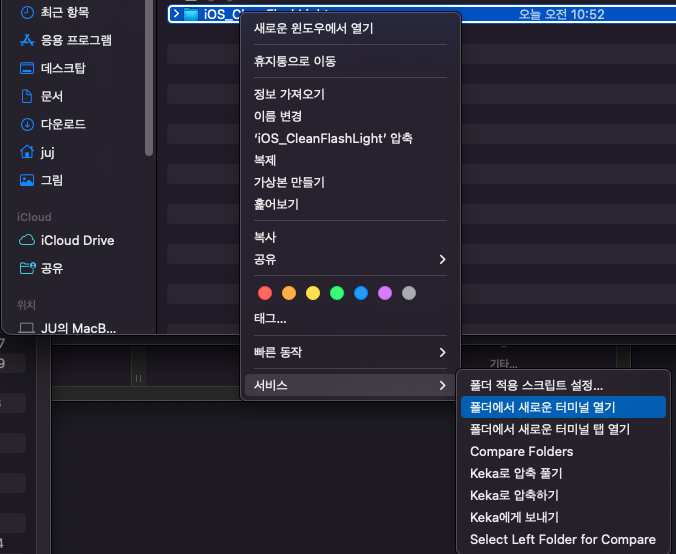Select JU의 MacBook location in sidebar
The height and width of the screenshot is (554, 676).
click(x=67, y=328)
